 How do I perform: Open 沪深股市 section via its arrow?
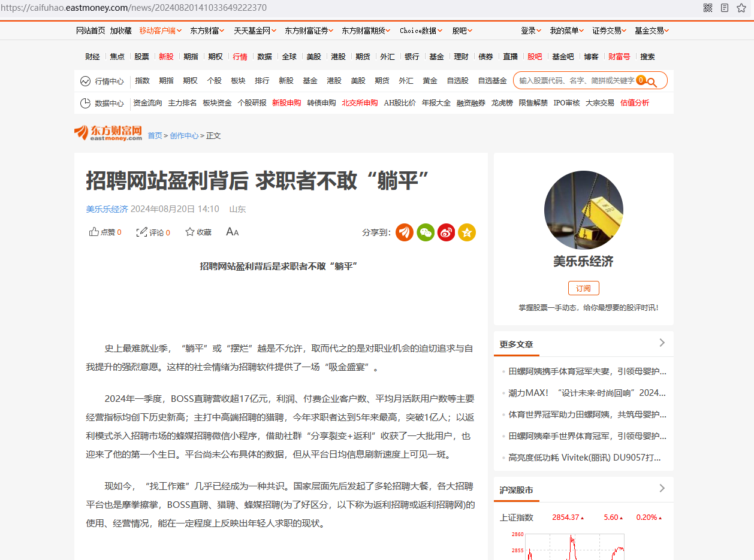662,488
